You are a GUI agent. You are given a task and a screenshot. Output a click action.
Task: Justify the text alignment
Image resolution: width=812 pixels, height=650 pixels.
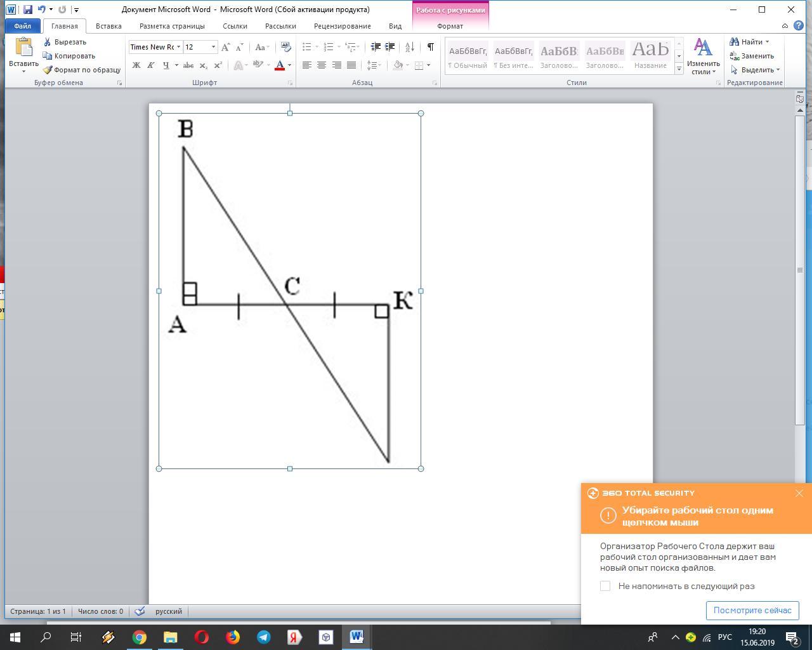351,65
